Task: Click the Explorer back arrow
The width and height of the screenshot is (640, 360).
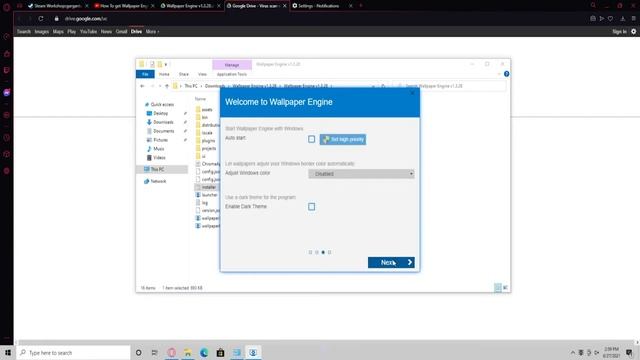Action: point(142,86)
